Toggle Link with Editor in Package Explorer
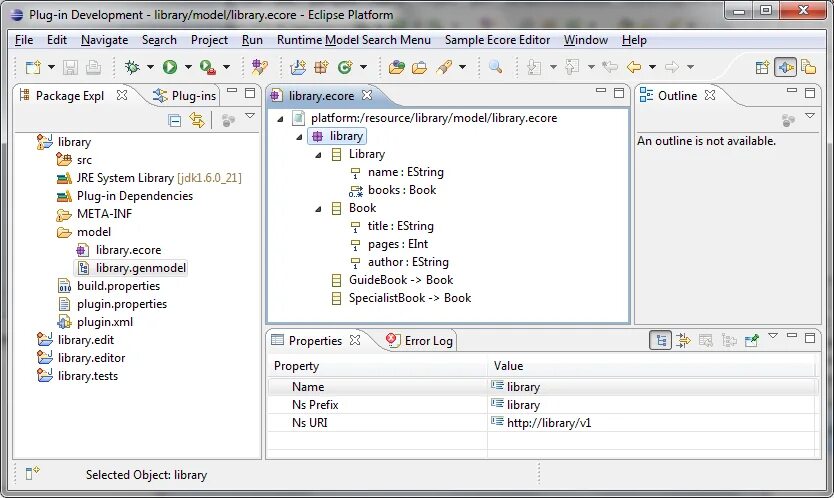 (x=197, y=121)
